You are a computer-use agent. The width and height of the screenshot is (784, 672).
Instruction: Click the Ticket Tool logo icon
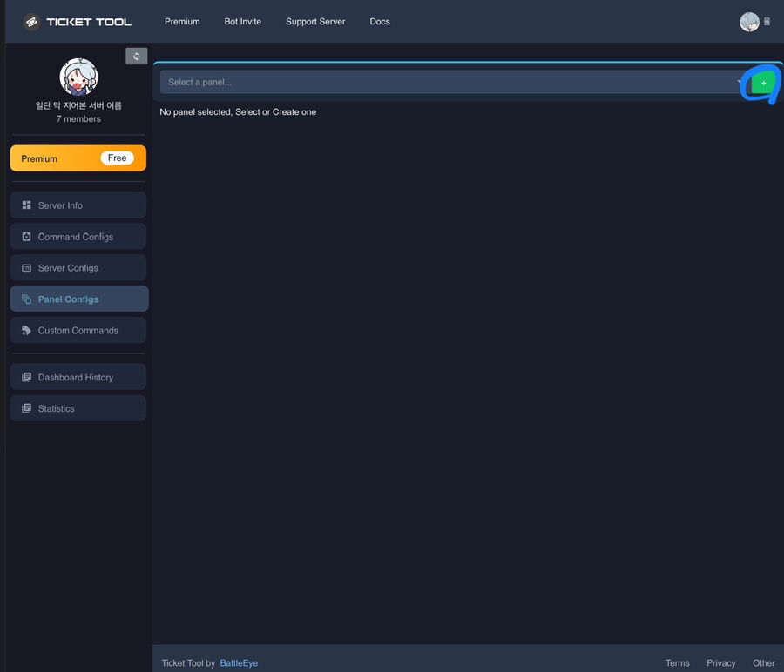click(31, 22)
